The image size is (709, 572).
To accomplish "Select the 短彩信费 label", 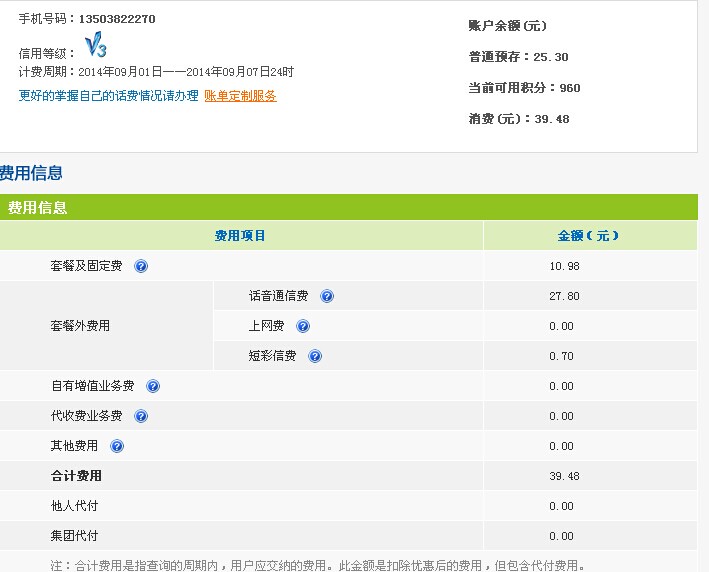I will pos(272,356).
